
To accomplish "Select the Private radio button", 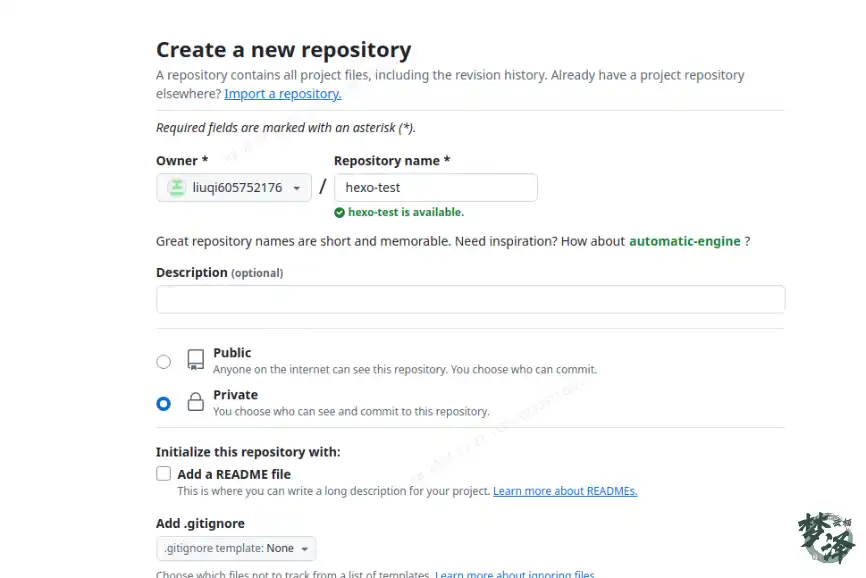I will [163, 404].
